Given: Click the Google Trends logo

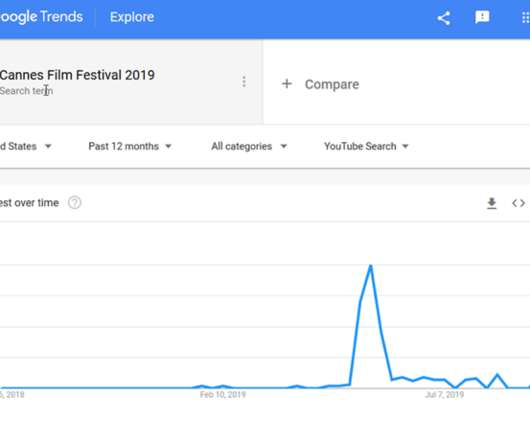Looking at the screenshot, I should point(41,17).
